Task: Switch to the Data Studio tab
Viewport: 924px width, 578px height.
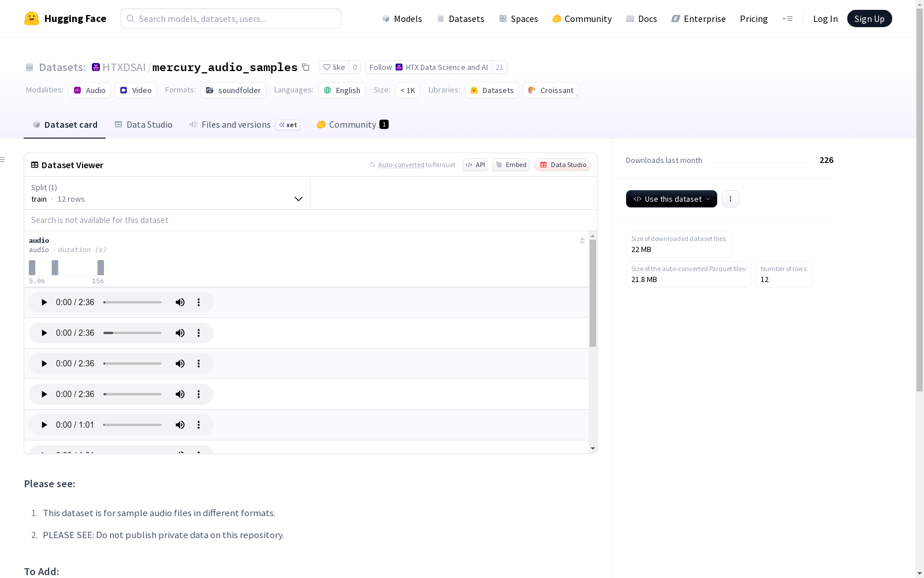Action: tap(143, 124)
